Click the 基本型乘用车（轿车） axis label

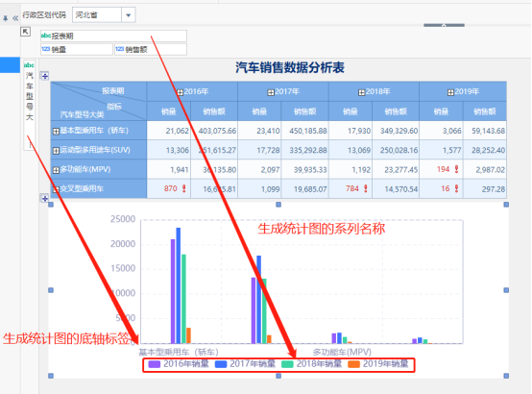tap(179, 352)
